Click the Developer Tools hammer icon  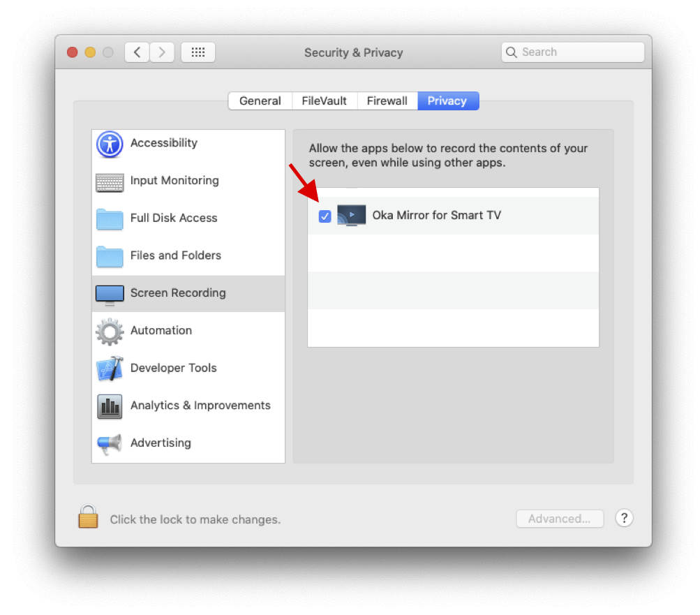click(x=110, y=369)
